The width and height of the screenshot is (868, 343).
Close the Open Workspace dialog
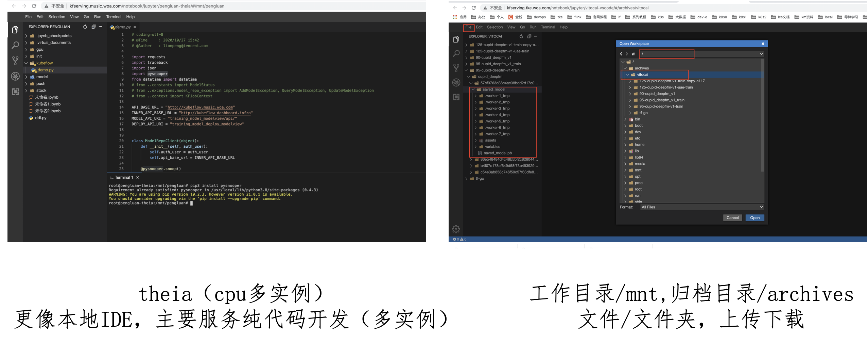(763, 44)
